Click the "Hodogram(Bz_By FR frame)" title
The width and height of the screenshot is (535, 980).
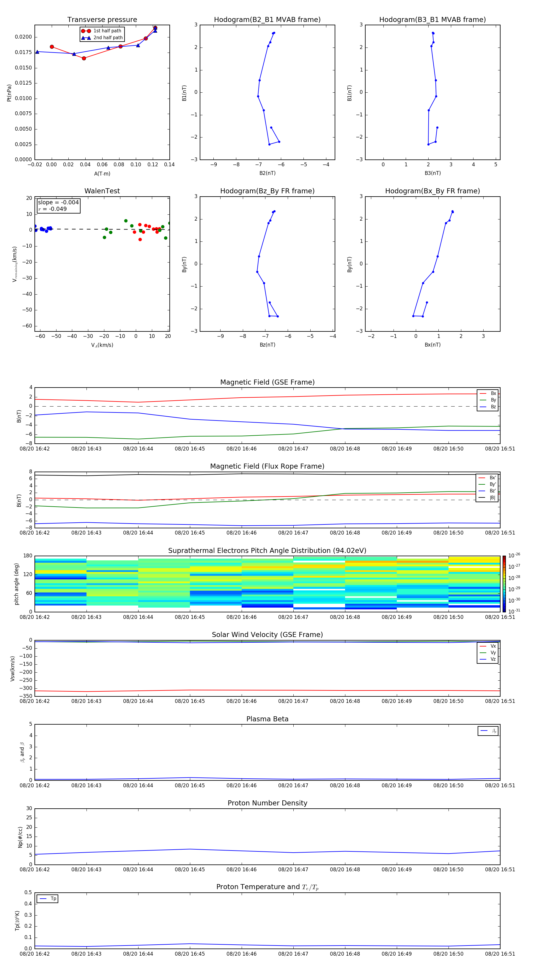pyautogui.click(x=267, y=191)
